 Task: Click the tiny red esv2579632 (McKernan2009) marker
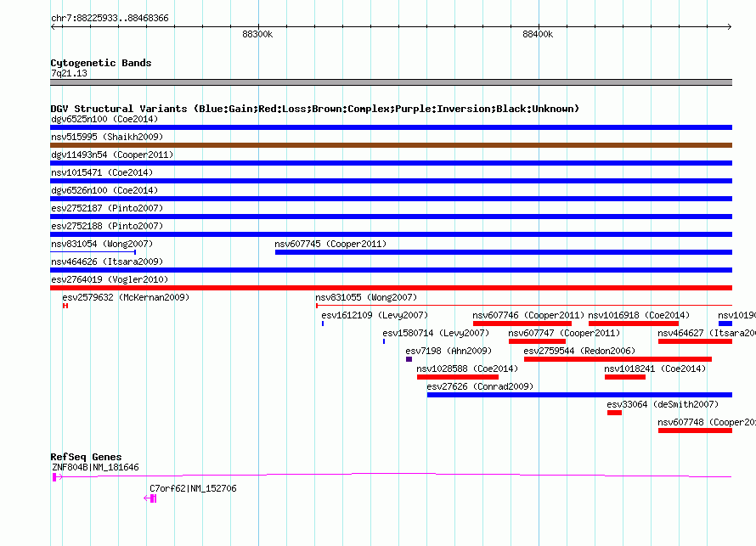click(65, 306)
